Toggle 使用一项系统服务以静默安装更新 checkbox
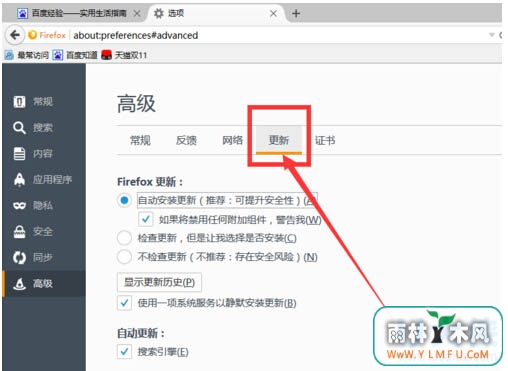Screen dimensions: 508x371 click(124, 303)
